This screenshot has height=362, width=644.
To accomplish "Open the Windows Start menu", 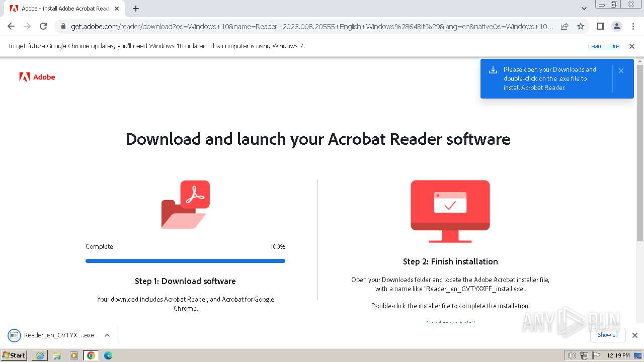I will click(14, 355).
